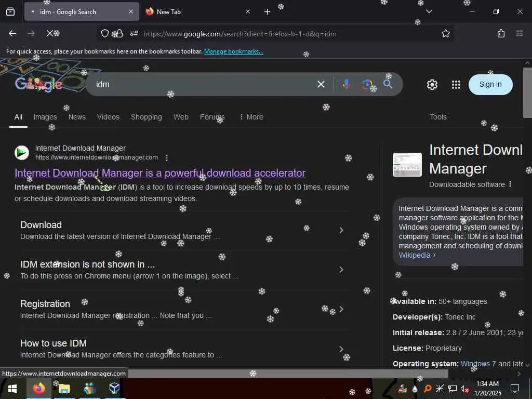Switch to News results
Screen dimensions: 532x399
[x=77, y=117]
